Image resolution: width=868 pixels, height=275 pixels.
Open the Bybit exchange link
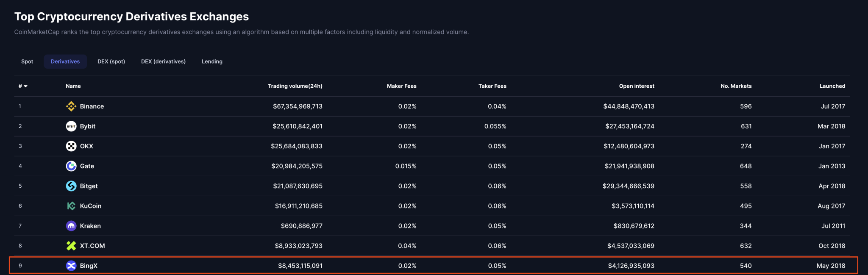(x=88, y=126)
